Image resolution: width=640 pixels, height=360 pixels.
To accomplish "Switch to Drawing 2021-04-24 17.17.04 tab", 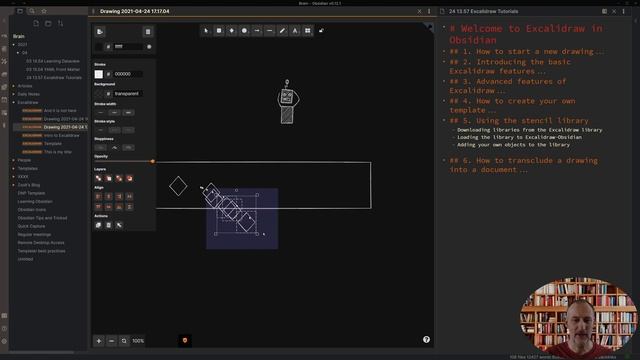I will 135,11.
